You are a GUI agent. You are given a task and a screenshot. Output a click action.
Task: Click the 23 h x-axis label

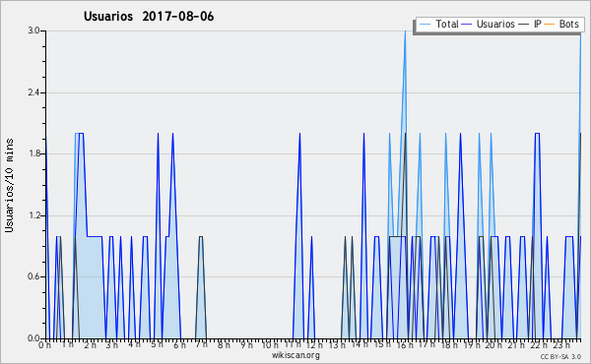[560, 344]
